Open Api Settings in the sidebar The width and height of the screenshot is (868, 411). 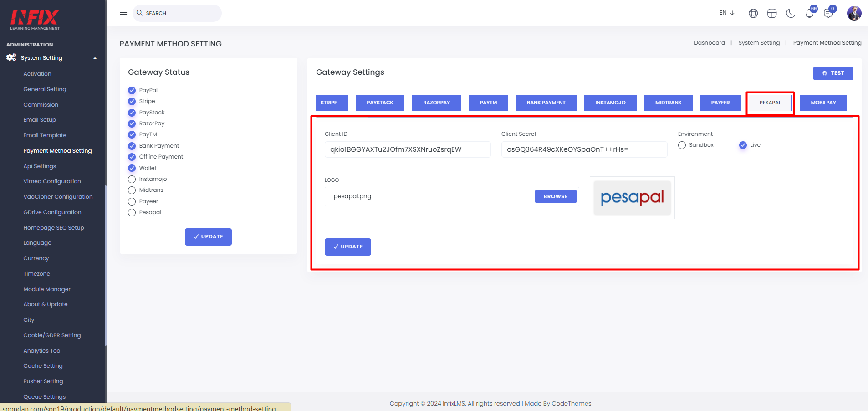(40, 166)
